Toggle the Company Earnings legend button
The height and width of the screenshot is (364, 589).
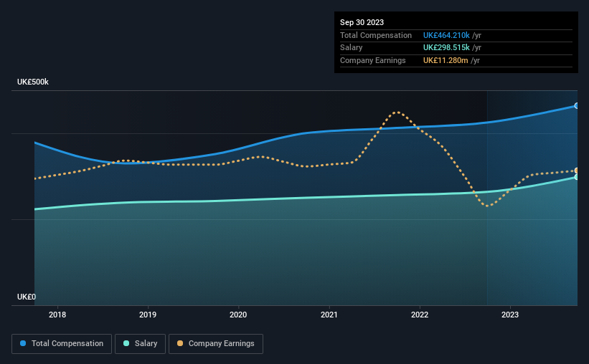click(x=216, y=344)
